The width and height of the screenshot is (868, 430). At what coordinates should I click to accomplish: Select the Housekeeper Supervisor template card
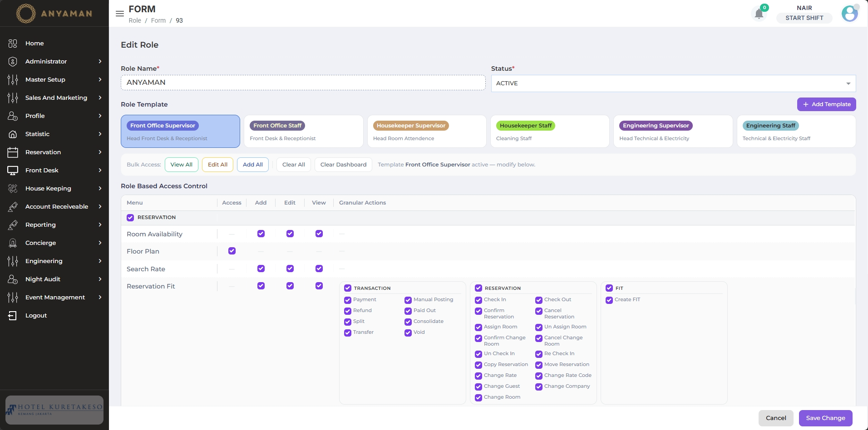[x=427, y=131]
